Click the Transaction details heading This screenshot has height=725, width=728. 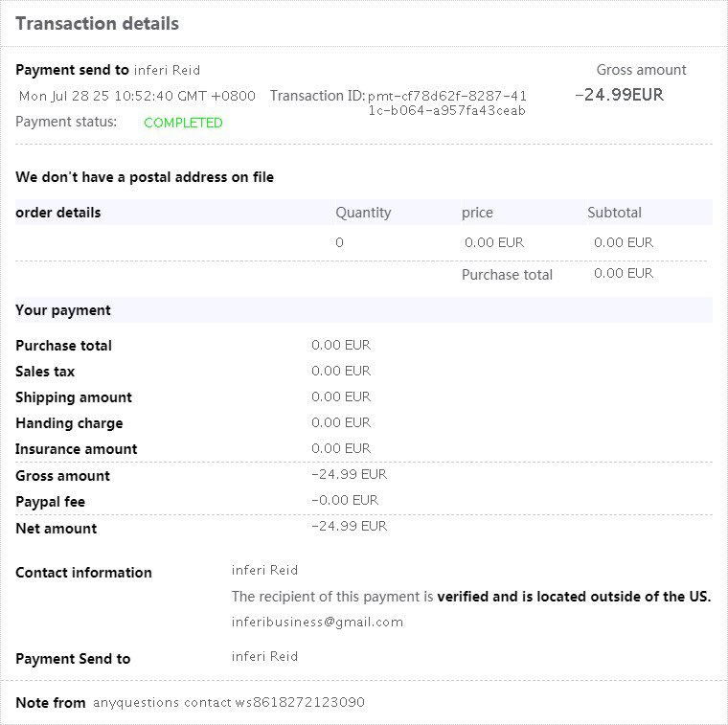(97, 24)
